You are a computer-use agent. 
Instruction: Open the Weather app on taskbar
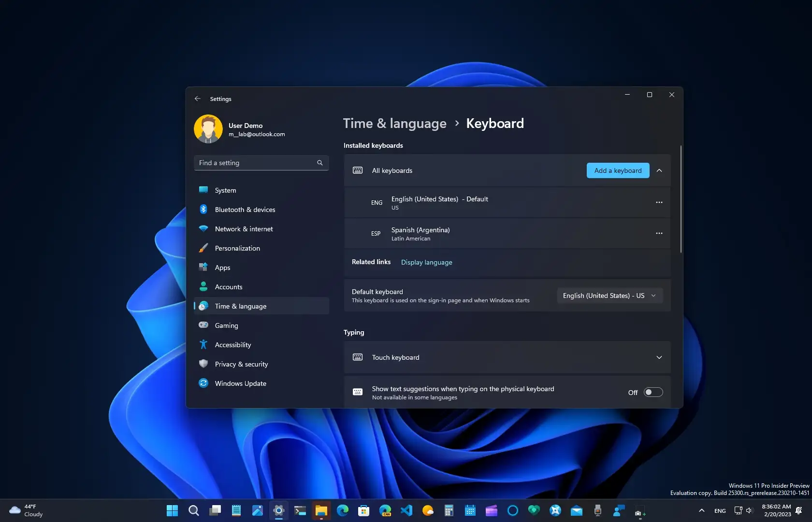coord(428,510)
